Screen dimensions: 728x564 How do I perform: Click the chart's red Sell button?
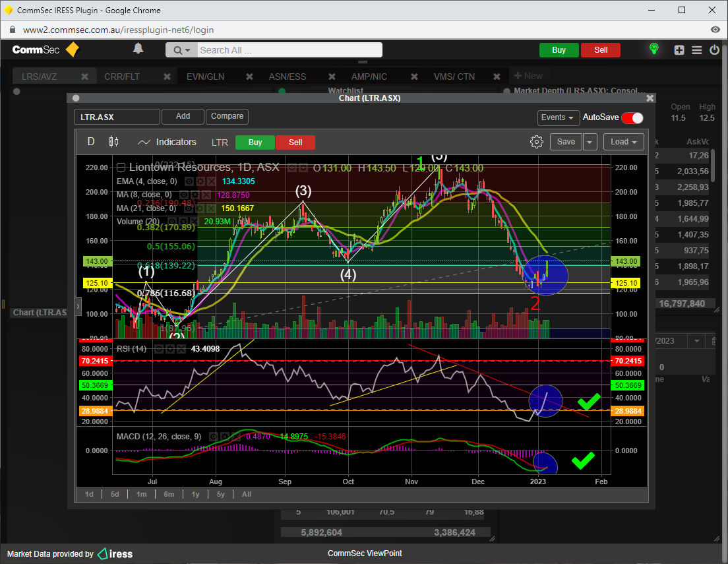pyautogui.click(x=295, y=142)
